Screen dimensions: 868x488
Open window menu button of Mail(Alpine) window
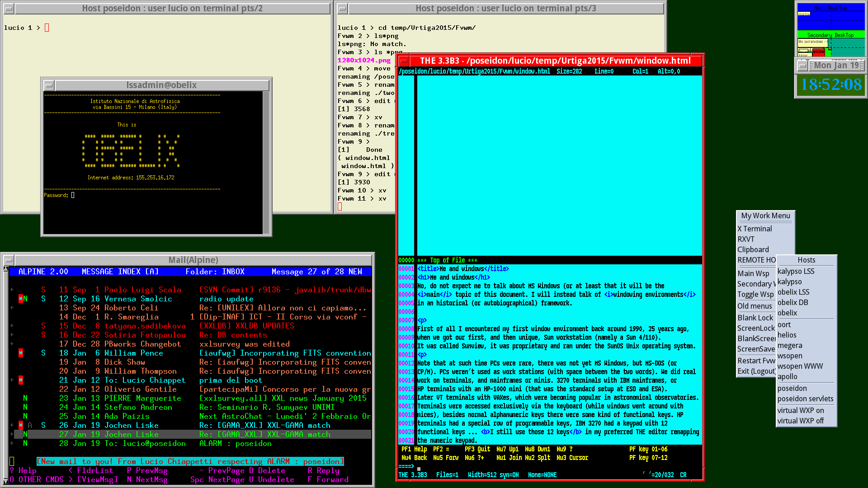[9, 260]
